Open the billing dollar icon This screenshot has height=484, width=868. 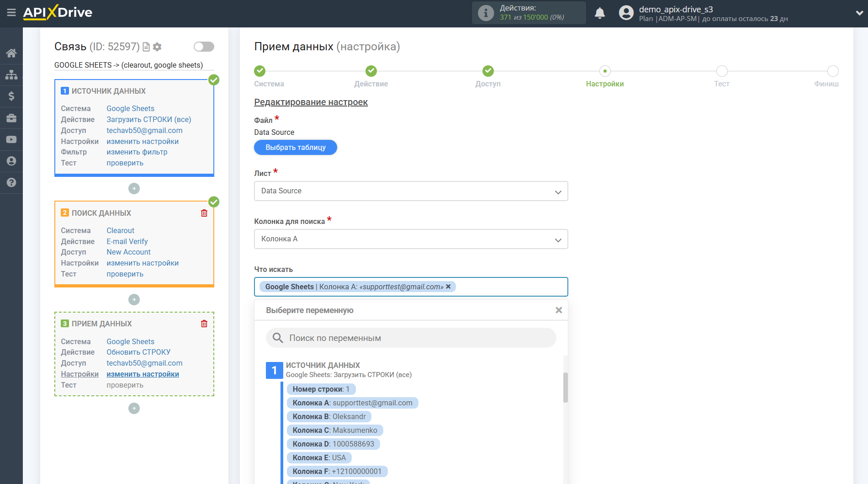coord(11,96)
